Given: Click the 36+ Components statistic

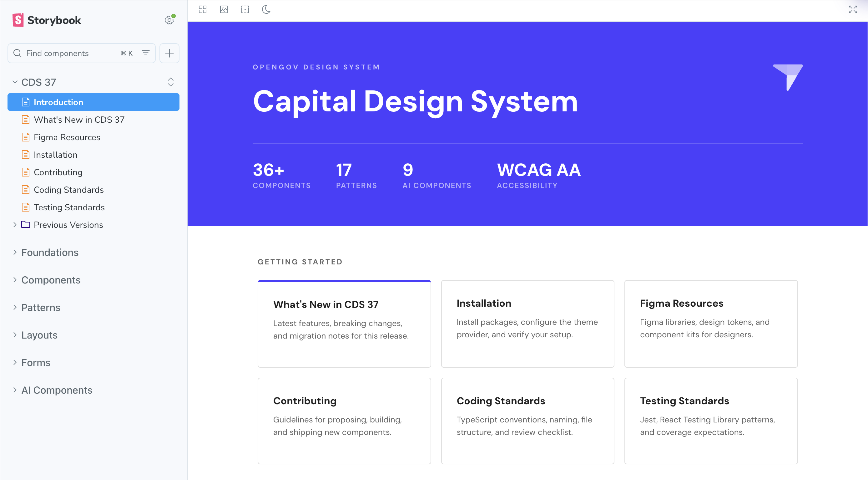Looking at the screenshot, I should (x=281, y=176).
